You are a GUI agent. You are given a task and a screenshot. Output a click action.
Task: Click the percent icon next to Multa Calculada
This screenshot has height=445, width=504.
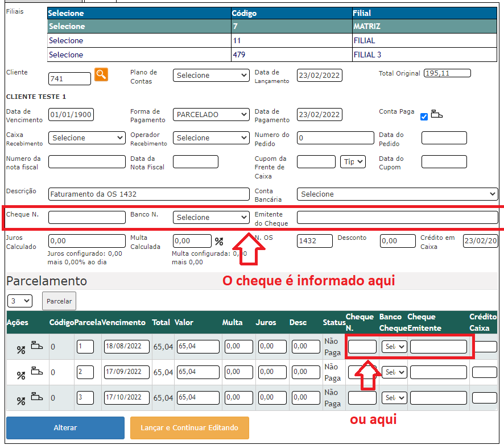coord(219,242)
